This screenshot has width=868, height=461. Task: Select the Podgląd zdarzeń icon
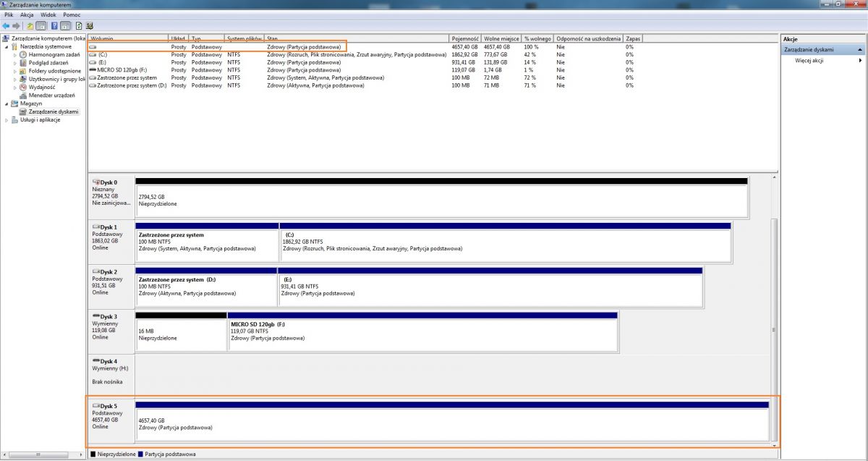coord(24,62)
